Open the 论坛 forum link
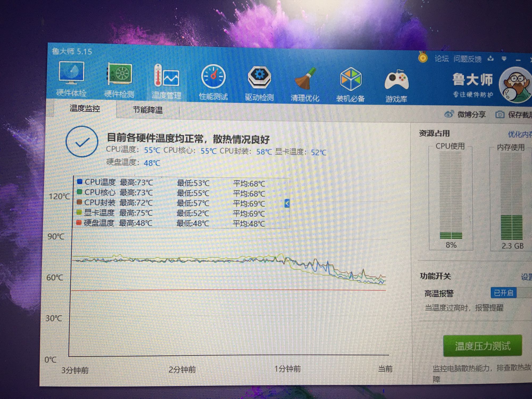532x399 pixels. (442, 59)
